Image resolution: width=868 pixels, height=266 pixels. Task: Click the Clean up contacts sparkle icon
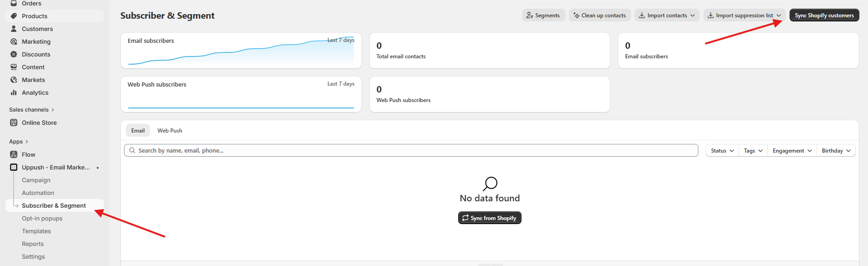576,15
